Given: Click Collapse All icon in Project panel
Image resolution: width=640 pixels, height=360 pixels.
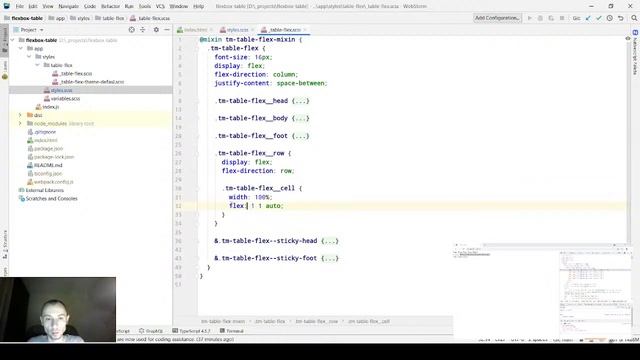Looking at the screenshot, I should click(143, 30).
